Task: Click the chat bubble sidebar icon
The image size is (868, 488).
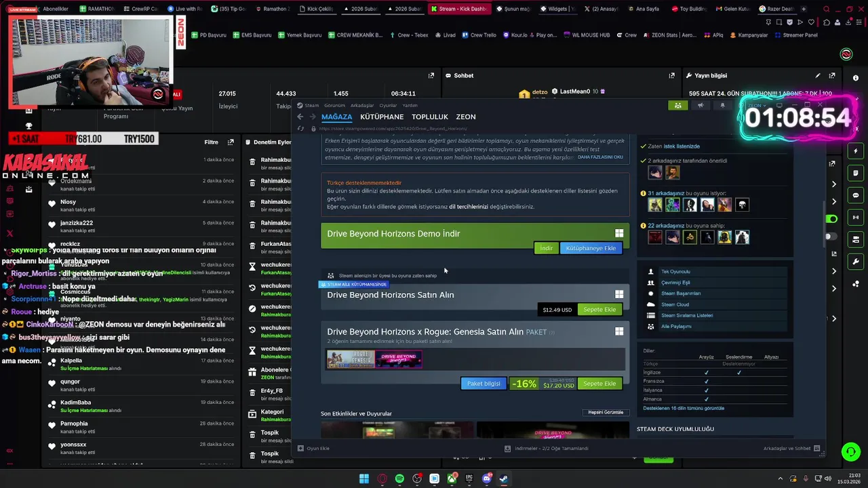Action: 856,195
